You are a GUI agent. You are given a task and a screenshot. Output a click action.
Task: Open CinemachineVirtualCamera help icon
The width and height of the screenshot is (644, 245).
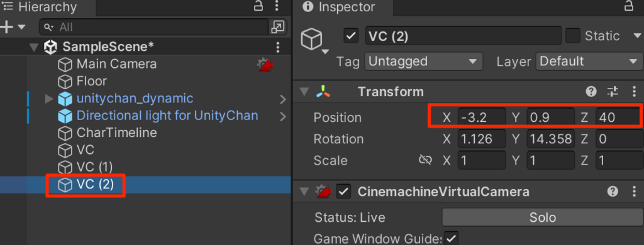[x=613, y=191]
